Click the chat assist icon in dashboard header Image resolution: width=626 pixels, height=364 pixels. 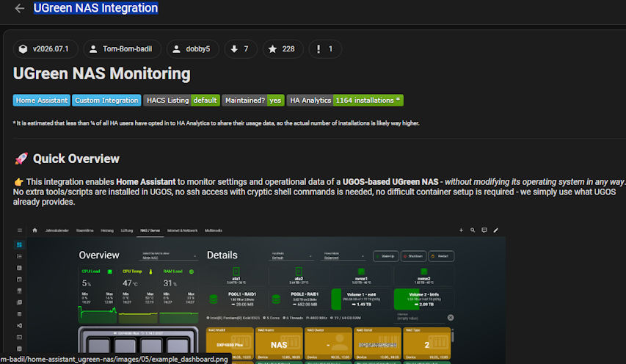(484, 230)
